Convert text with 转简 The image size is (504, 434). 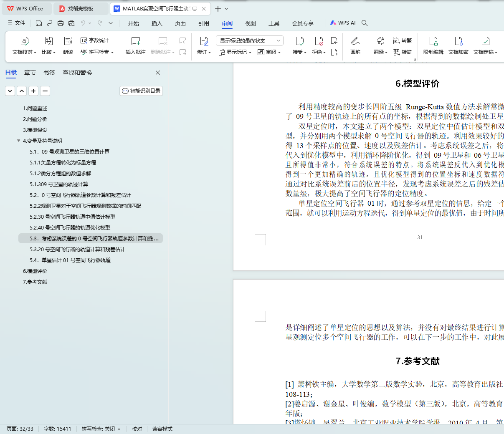[x=403, y=52]
